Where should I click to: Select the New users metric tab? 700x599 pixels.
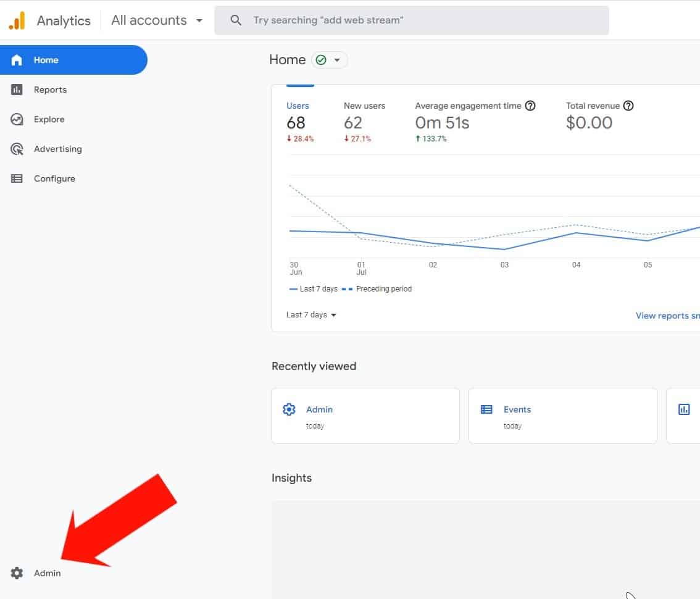pos(364,121)
